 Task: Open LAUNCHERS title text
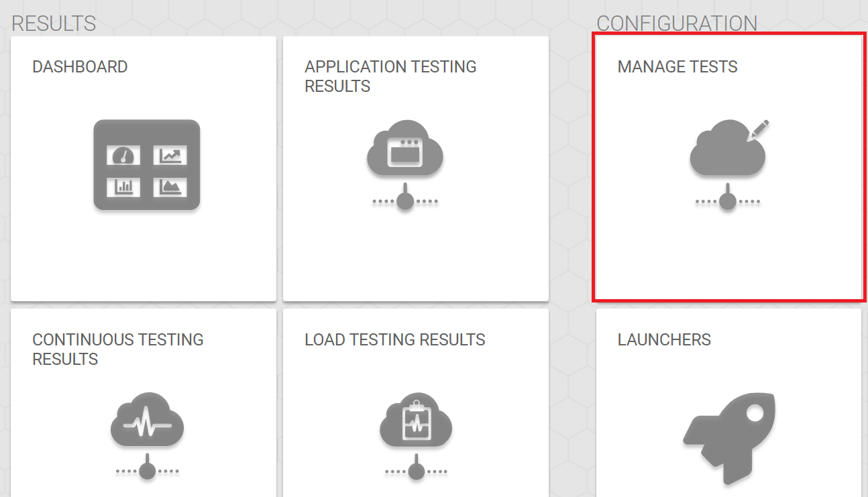point(664,339)
